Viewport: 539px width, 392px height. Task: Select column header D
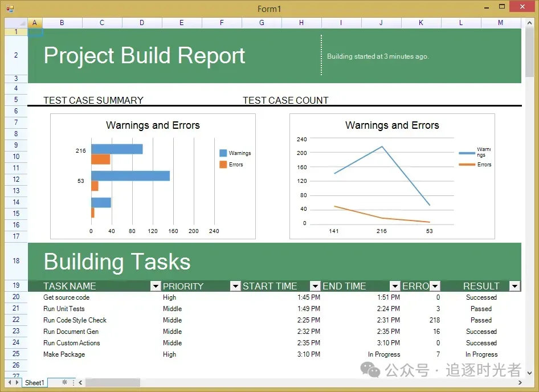[x=142, y=23]
